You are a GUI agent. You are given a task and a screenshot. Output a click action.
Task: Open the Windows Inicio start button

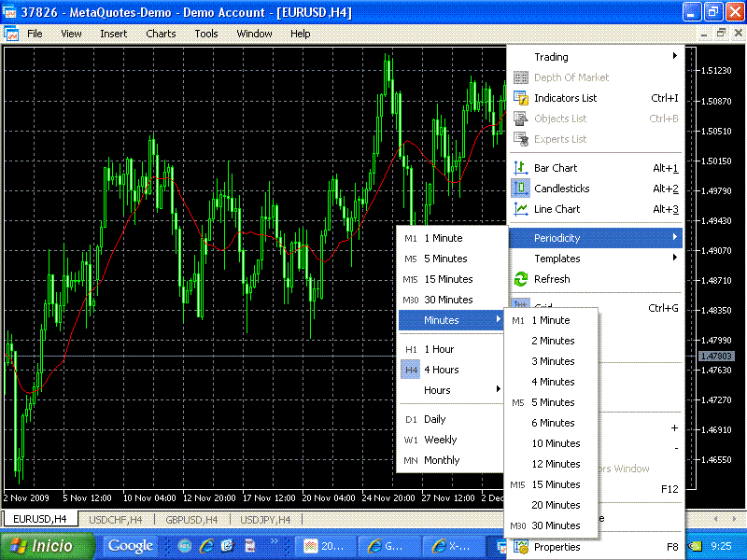tap(49, 546)
